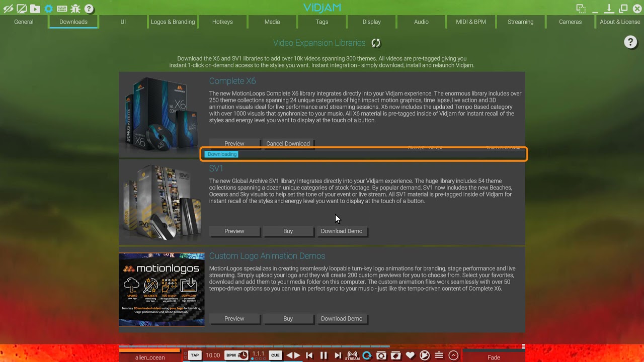644x362 pixels.
Task: Pause video playback
Action: tap(324, 355)
